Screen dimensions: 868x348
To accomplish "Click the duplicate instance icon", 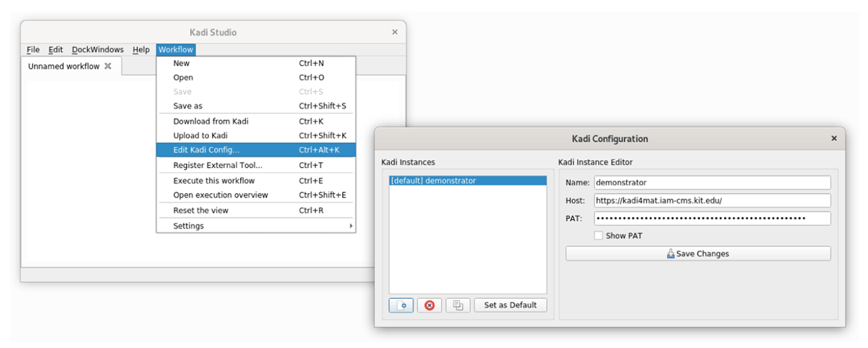I will pyautogui.click(x=457, y=305).
